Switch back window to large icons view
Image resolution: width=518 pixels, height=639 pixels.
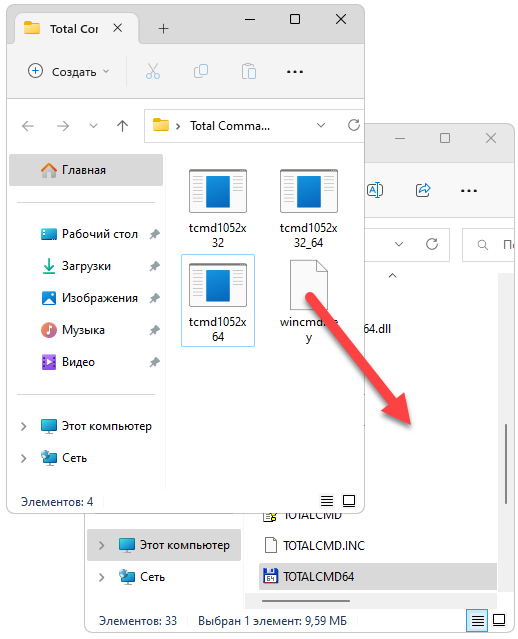pyautogui.click(x=499, y=620)
